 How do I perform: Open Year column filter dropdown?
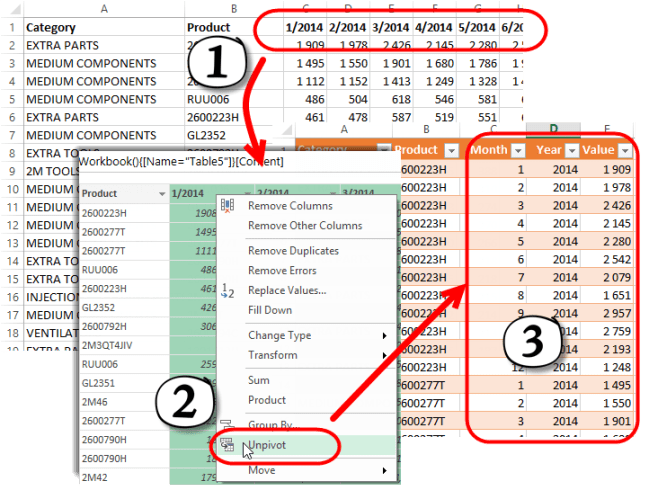tap(572, 151)
